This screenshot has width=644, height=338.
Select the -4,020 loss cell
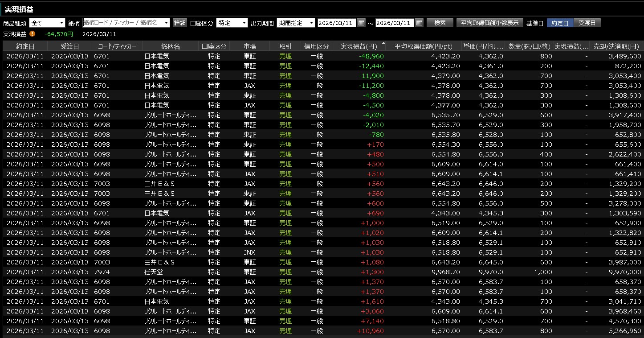coord(373,115)
